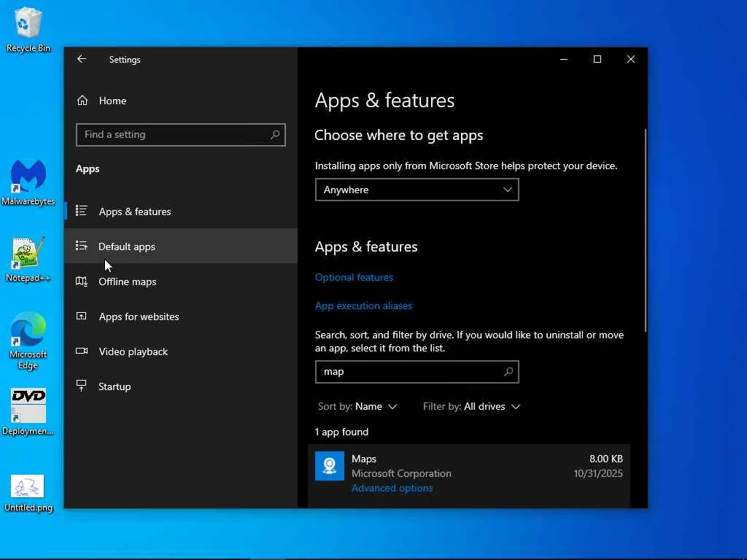The height and width of the screenshot is (560, 747).
Task: Open Advanced options for Maps
Action: [x=392, y=488]
